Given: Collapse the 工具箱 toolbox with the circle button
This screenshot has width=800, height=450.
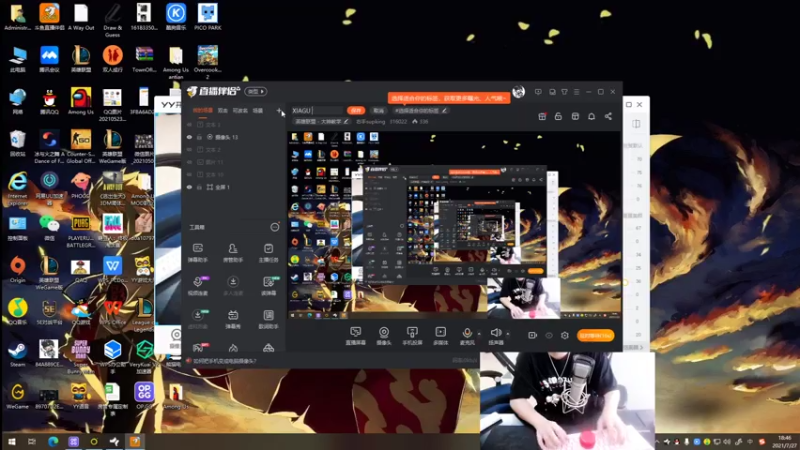Looking at the screenshot, I should 274,227.
